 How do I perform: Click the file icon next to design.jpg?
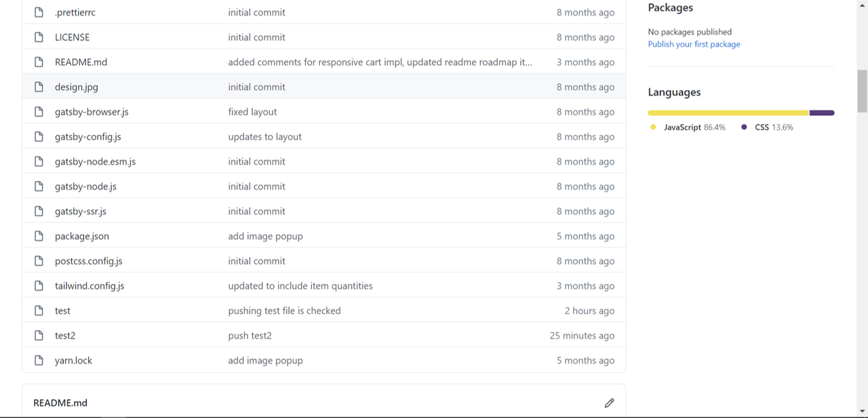pos(39,87)
